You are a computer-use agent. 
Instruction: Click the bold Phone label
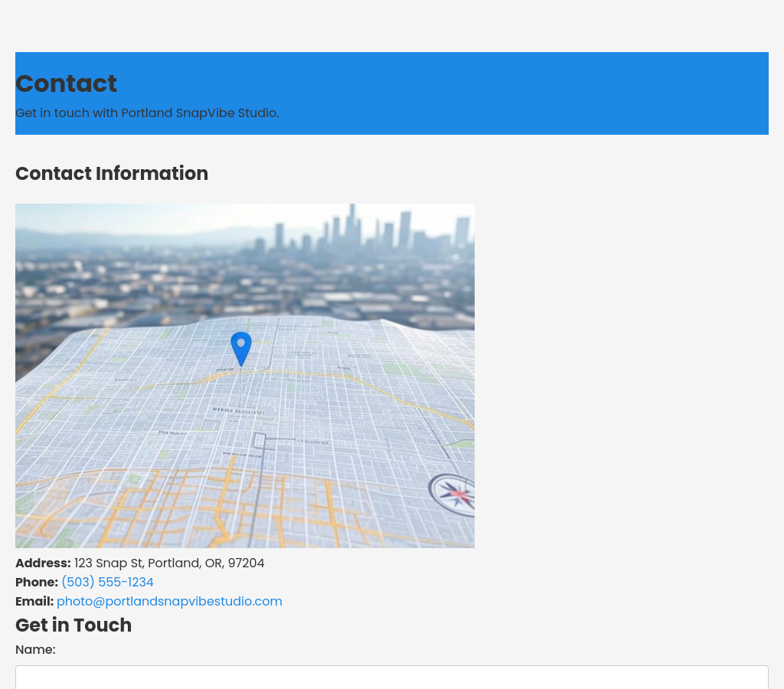(x=37, y=583)
